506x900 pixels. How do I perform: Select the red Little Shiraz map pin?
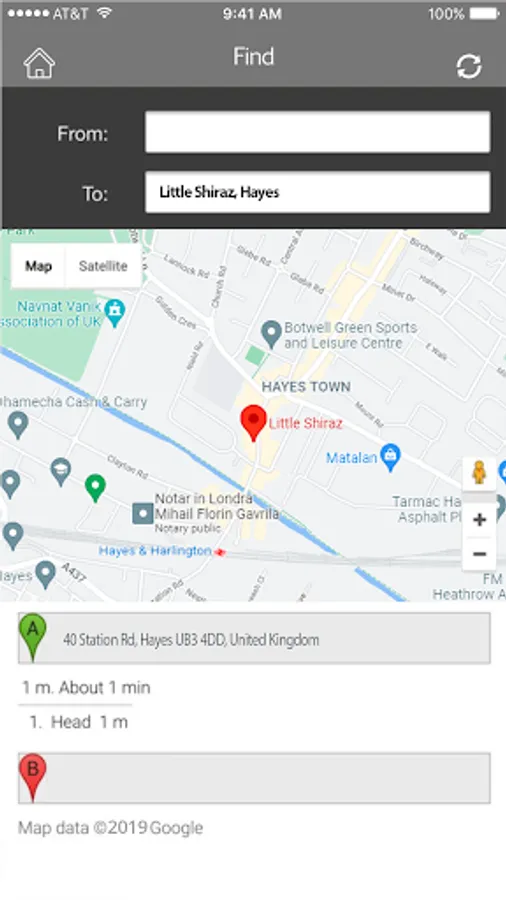pyautogui.click(x=253, y=423)
